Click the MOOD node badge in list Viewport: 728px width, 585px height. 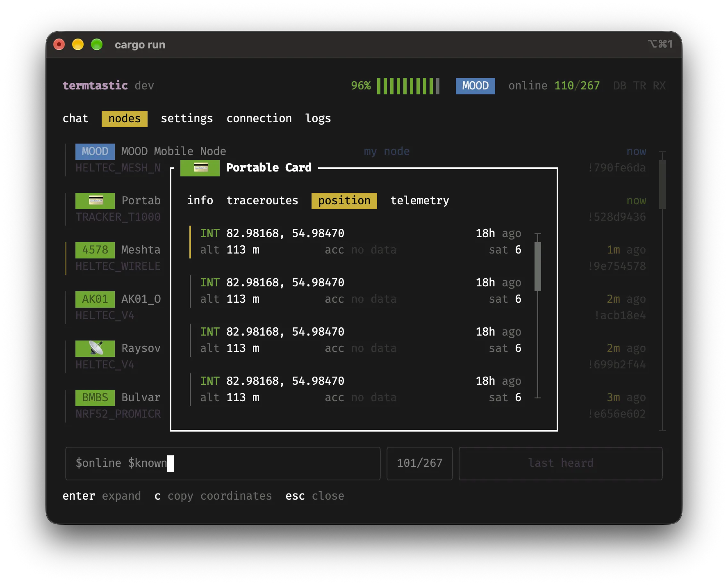[95, 151]
